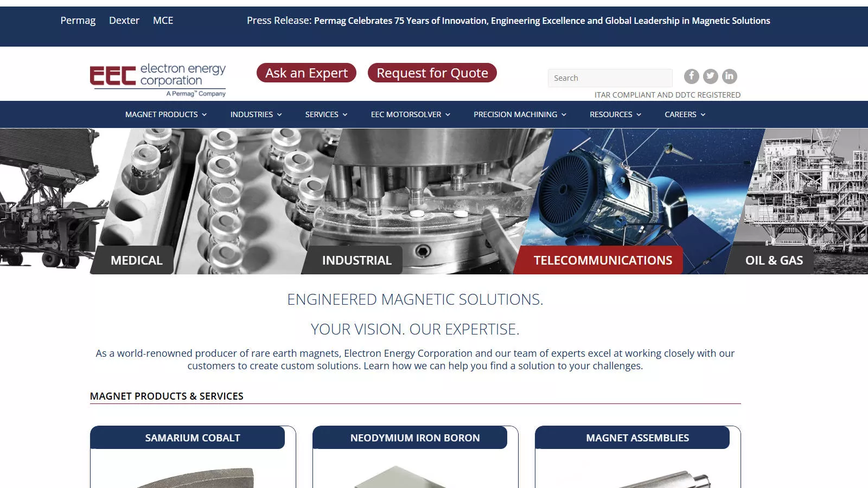Open the Permag 75 Years press release link
Image resolution: width=868 pixels, height=488 pixels.
point(542,21)
